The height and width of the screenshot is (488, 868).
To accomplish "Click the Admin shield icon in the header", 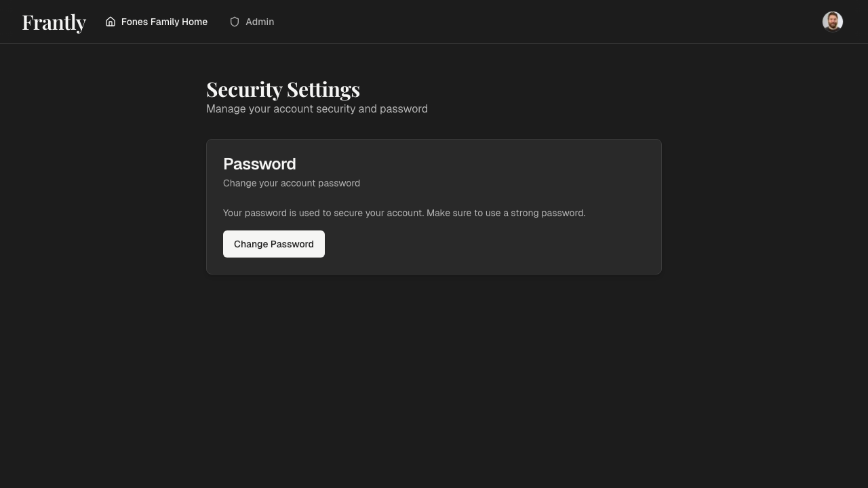I will 234,22.
